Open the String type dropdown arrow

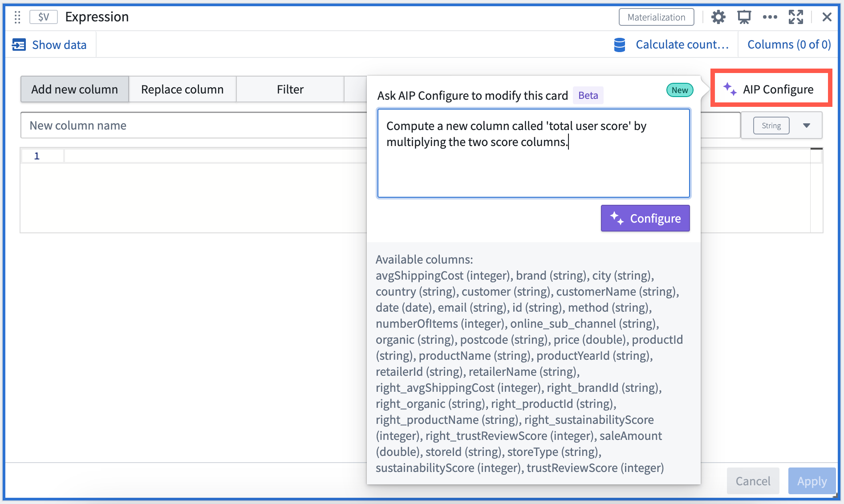pyautogui.click(x=807, y=126)
